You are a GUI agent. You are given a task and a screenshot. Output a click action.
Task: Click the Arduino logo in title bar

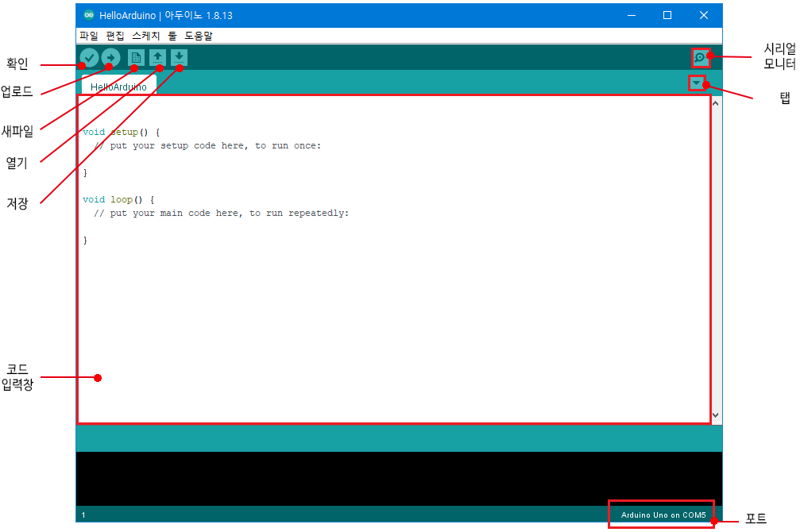tap(89, 15)
